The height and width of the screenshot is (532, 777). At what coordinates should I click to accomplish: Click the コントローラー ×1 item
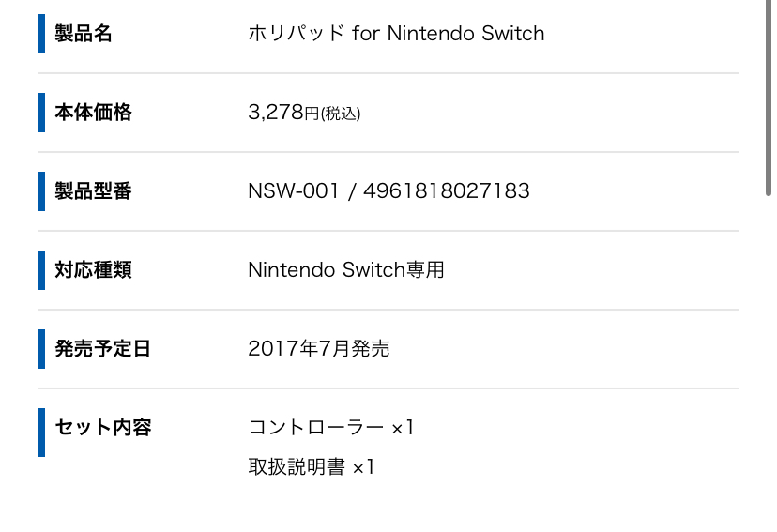(x=331, y=428)
